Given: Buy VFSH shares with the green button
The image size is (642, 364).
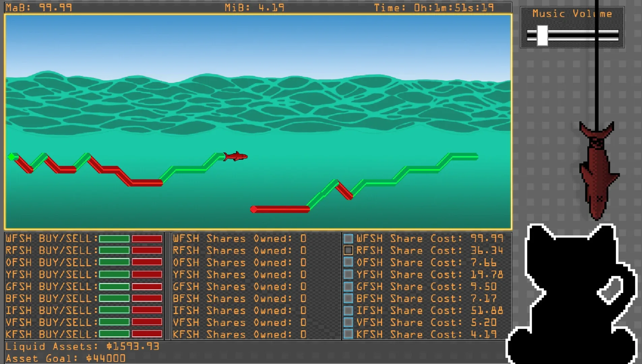Looking at the screenshot, I should point(114,322).
